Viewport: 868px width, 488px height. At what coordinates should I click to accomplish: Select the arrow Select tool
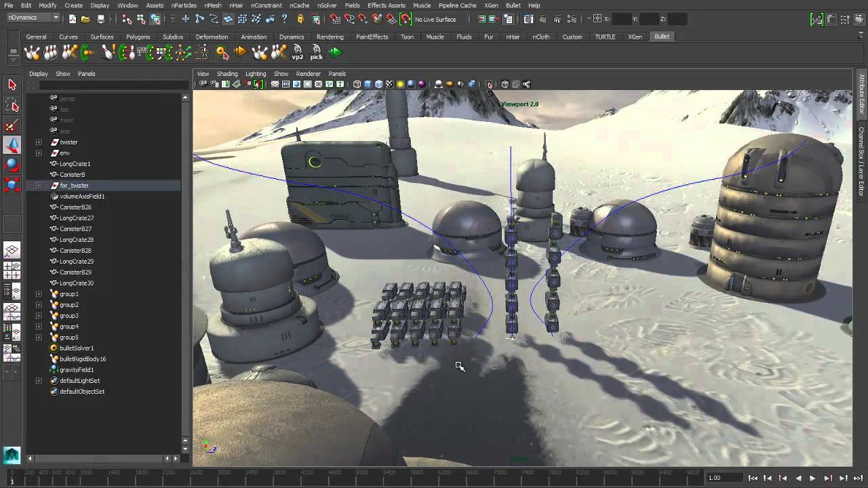tap(12, 85)
